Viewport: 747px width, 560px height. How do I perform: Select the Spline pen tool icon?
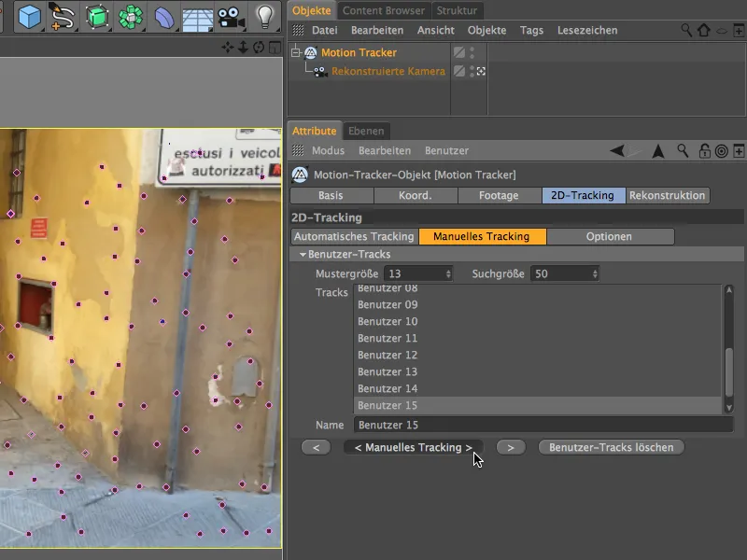[x=62, y=17]
